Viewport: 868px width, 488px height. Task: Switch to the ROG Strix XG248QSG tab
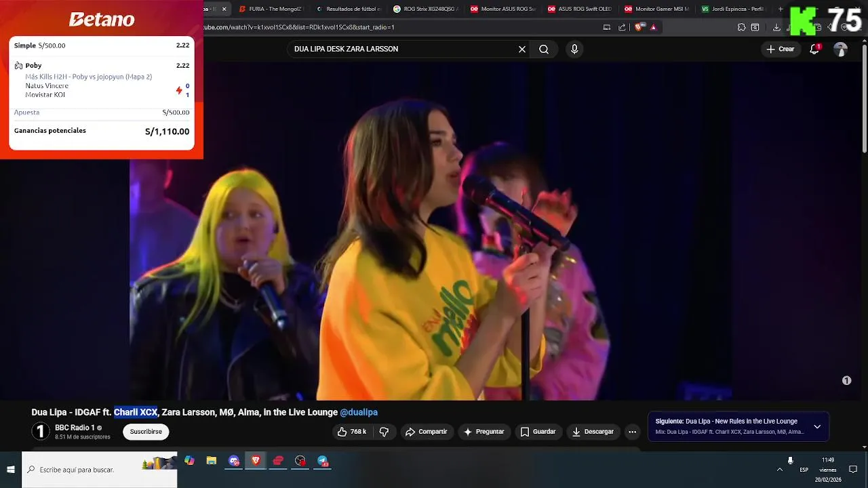pos(426,9)
